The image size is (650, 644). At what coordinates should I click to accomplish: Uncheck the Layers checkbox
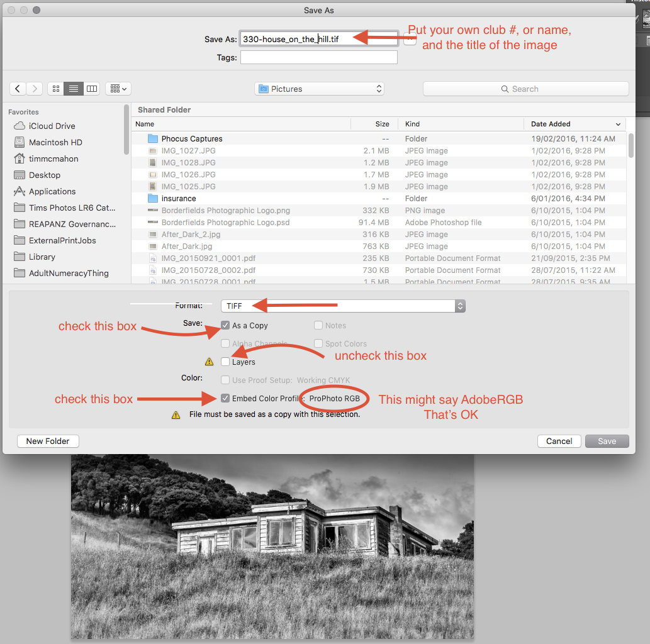(226, 362)
